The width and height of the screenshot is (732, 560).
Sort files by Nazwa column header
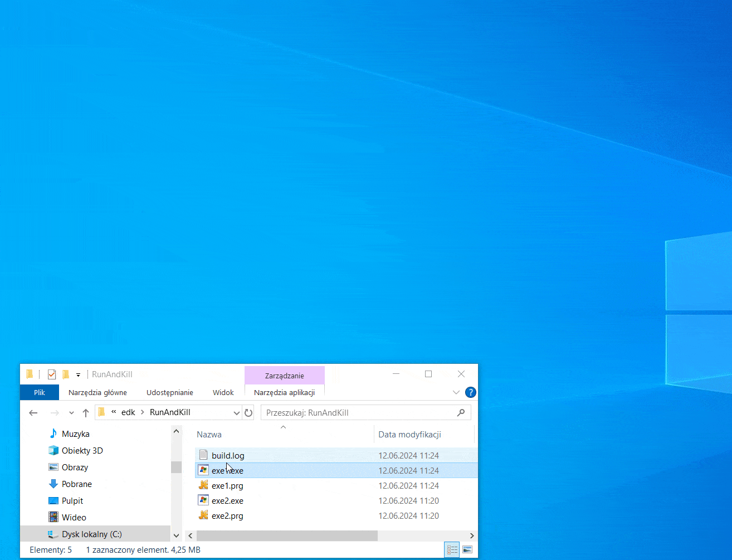click(209, 435)
